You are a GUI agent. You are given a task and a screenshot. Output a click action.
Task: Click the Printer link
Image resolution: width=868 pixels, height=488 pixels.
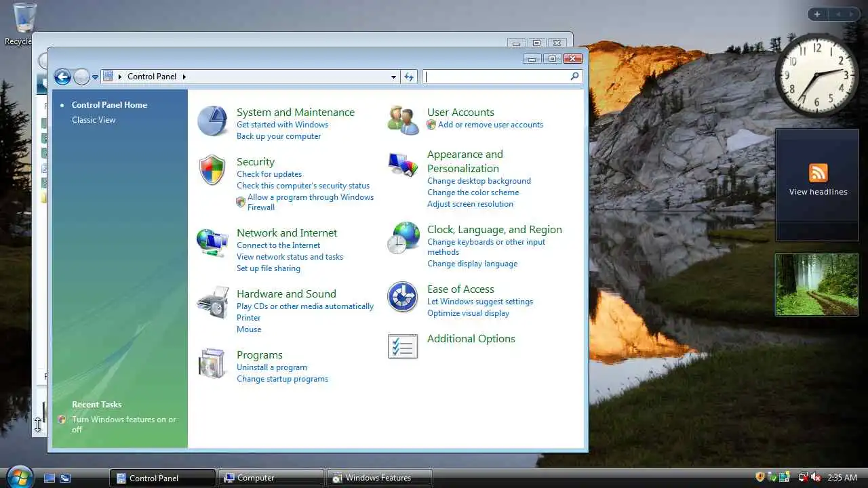248,318
